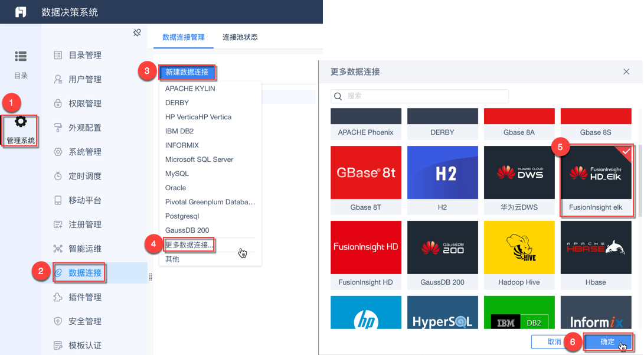Select the IBM DB2 tile in dialog
Viewport: 644px width, 355px height.
(x=519, y=312)
